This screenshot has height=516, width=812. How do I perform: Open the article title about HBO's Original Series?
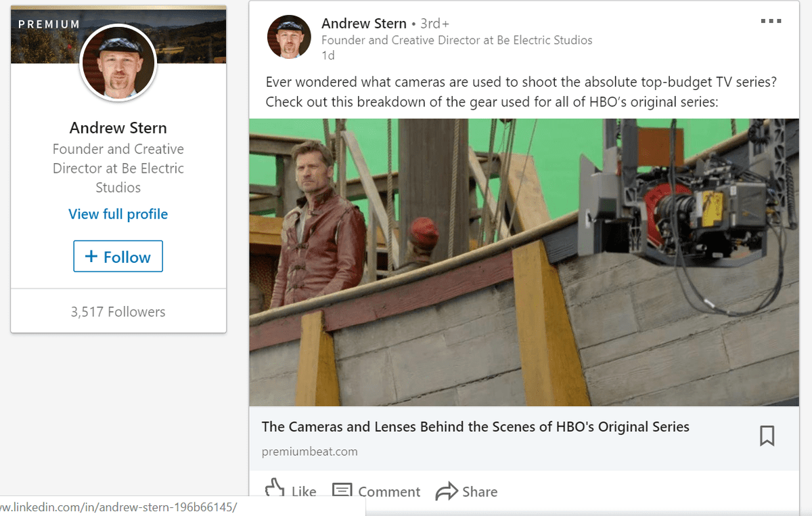pyautogui.click(x=476, y=427)
